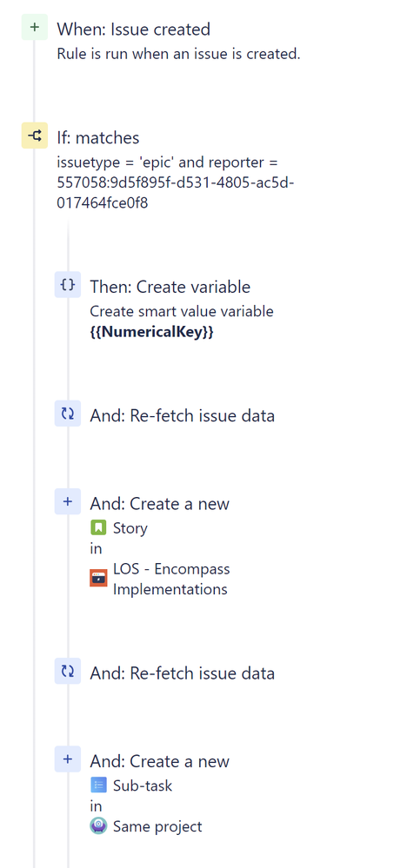The width and height of the screenshot is (407, 868).
Task: Click the {{NumericalKey}} variable text
Action: click(x=151, y=332)
